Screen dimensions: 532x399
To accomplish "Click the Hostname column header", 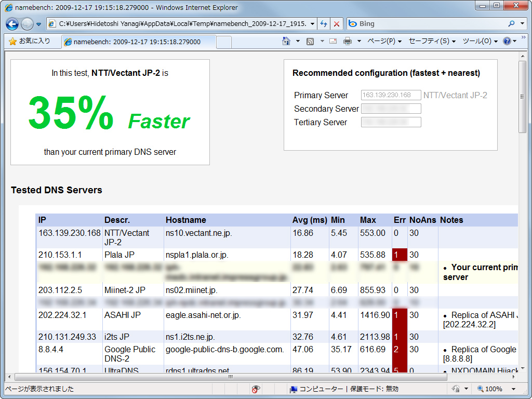I will point(185,220).
